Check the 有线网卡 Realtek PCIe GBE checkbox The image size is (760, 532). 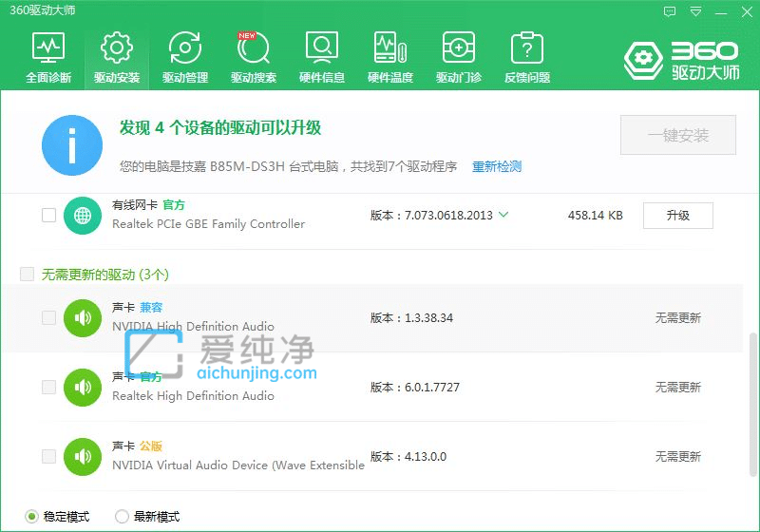pyautogui.click(x=48, y=216)
